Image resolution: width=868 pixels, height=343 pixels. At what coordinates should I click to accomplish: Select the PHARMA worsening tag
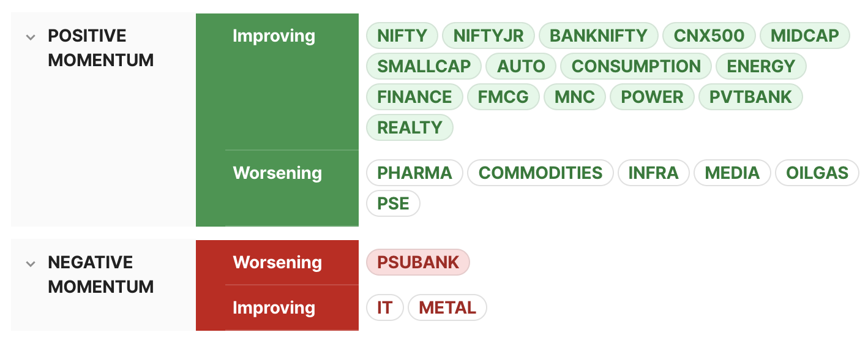[x=415, y=173]
